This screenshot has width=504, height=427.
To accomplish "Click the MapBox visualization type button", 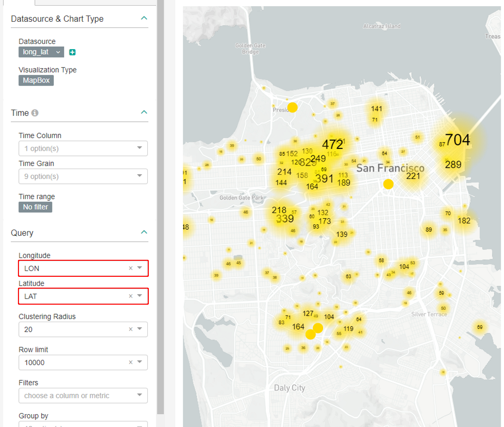I will click(36, 80).
